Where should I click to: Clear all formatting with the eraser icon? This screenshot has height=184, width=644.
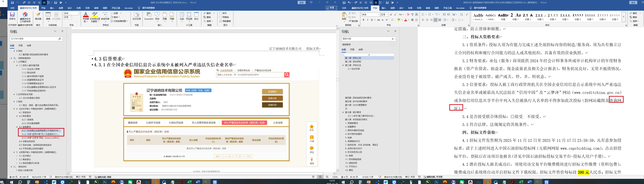(408, 14)
